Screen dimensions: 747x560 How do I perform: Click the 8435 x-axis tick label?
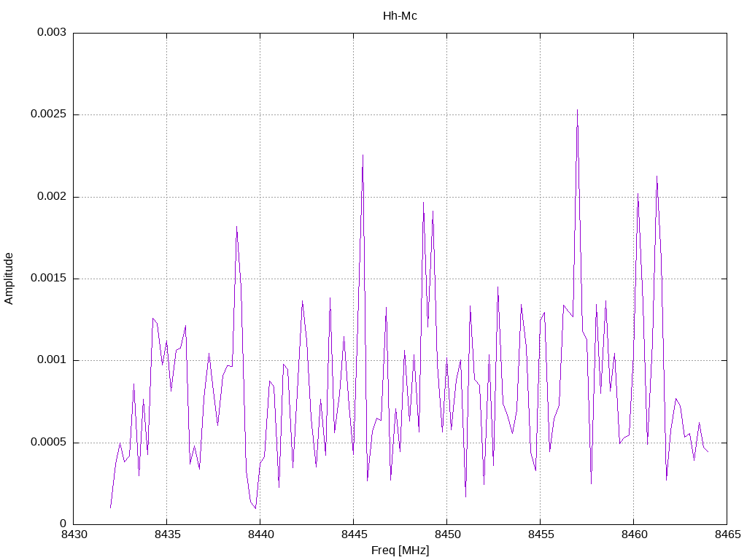point(167,534)
